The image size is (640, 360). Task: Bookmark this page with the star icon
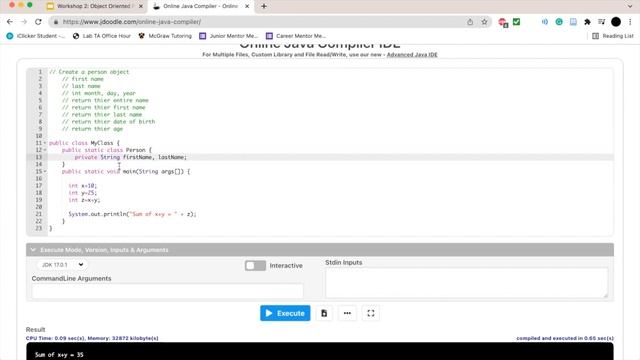(x=484, y=22)
